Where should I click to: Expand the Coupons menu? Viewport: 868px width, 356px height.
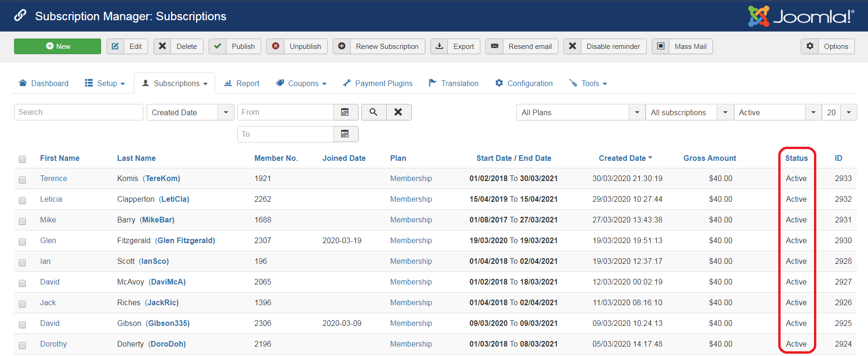tap(301, 83)
